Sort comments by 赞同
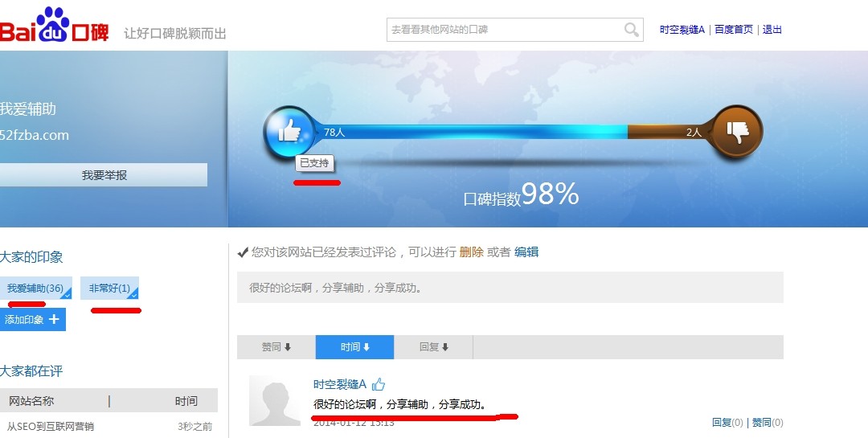Screen dimensions: 868x438 click(276, 347)
